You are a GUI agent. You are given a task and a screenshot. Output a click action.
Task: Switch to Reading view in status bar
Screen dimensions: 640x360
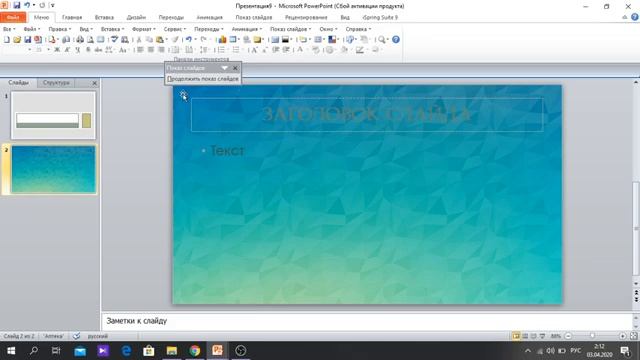(533, 336)
